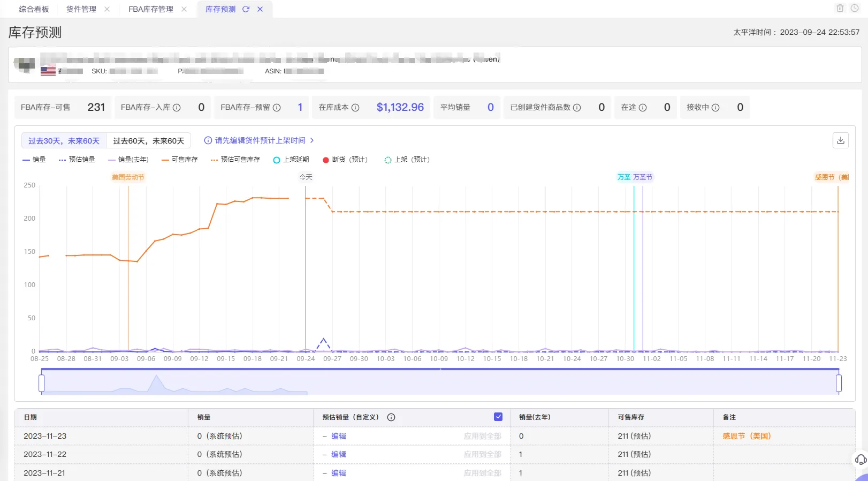Click 编辑 link for 2023-11-22
This screenshot has width=868, height=481.
pyautogui.click(x=339, y=454)
